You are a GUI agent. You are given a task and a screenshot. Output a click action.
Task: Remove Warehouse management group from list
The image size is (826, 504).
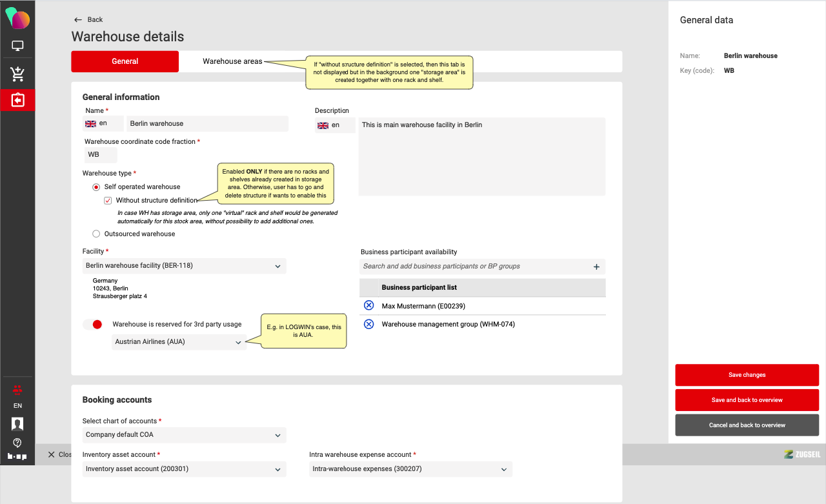tap(368, 325)
